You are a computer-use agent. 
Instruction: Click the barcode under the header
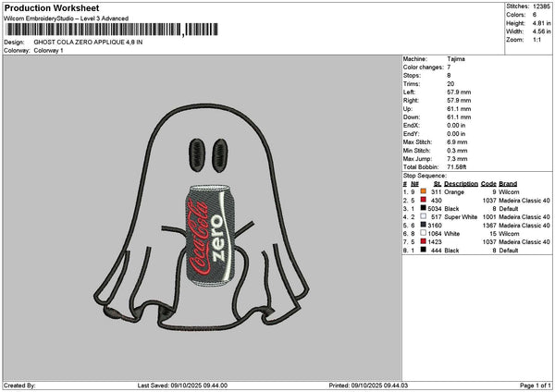(x=112, y=30)
